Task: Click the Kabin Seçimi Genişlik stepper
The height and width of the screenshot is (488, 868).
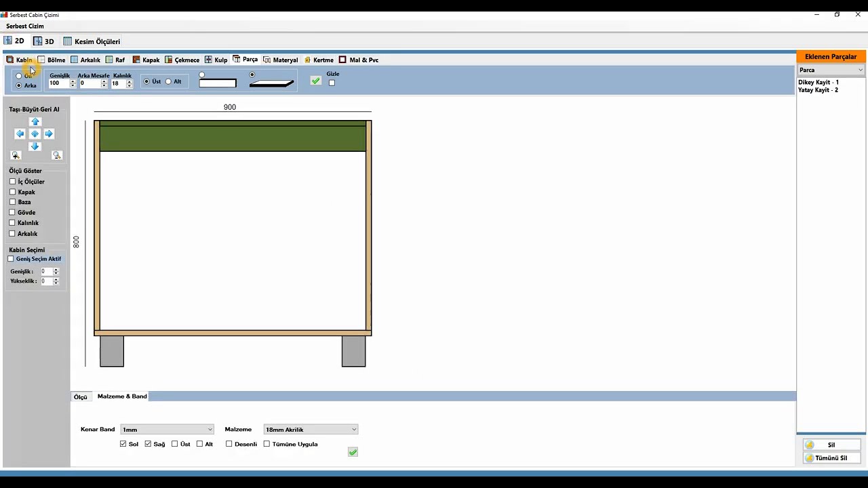Action: (x=56, y=272)
